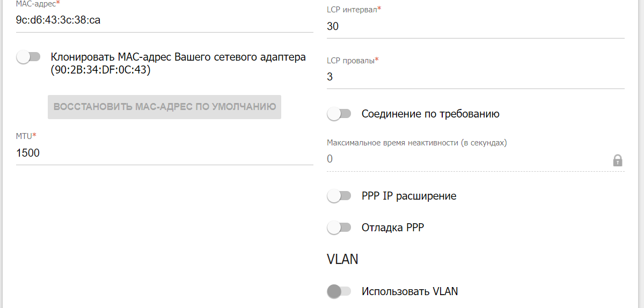This screenshot has height=308, width=644.
Task: Enable the Отладка PPP switch
Action: pos(339,228)
